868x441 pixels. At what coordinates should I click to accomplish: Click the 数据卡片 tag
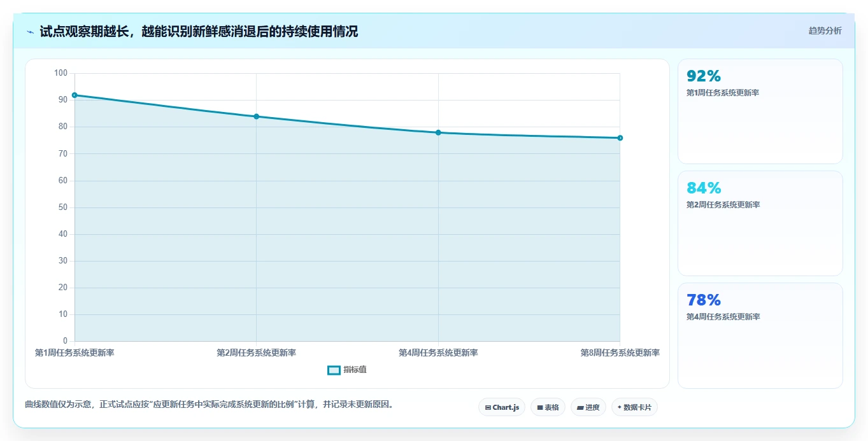[x=634, y=407]
